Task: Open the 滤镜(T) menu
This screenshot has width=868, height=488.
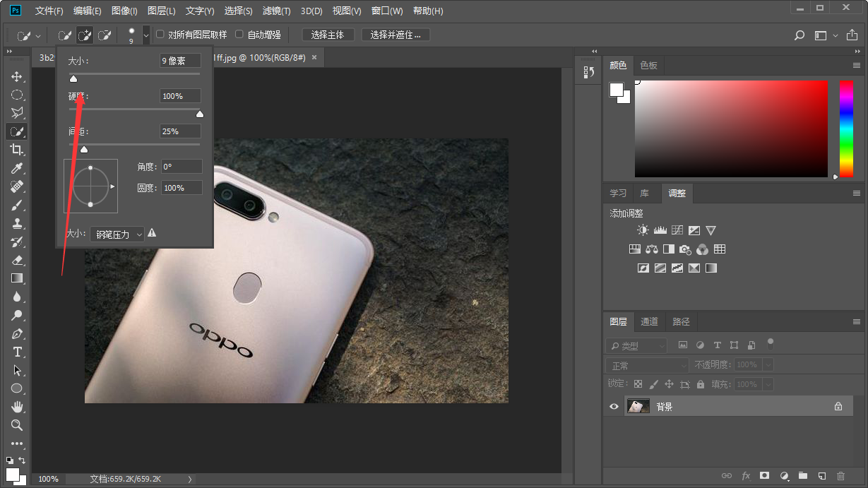Action: pyautogui.click(x=276, y=11)
